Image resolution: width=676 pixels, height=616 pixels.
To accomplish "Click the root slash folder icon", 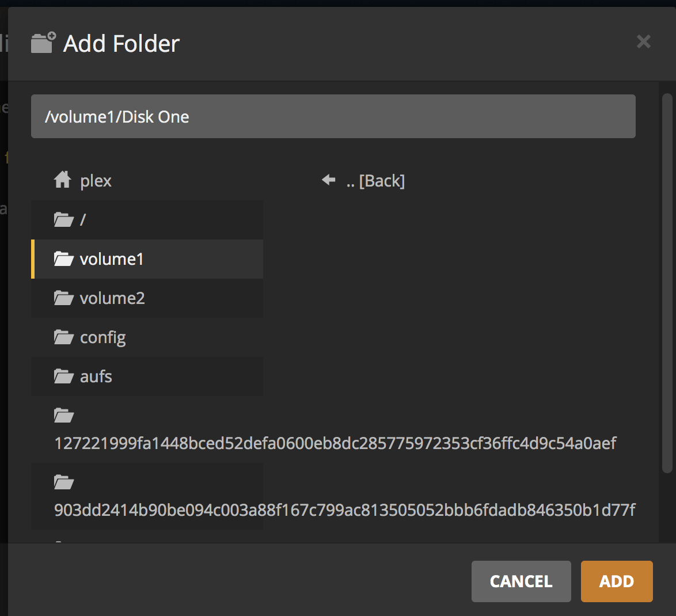I will [x=63, y=219].
